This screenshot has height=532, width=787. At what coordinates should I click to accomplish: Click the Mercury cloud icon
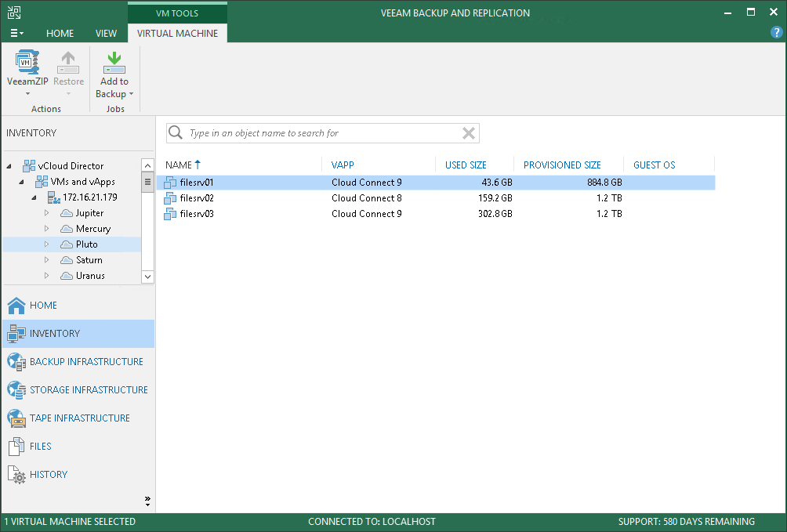[x=67, y=229]
